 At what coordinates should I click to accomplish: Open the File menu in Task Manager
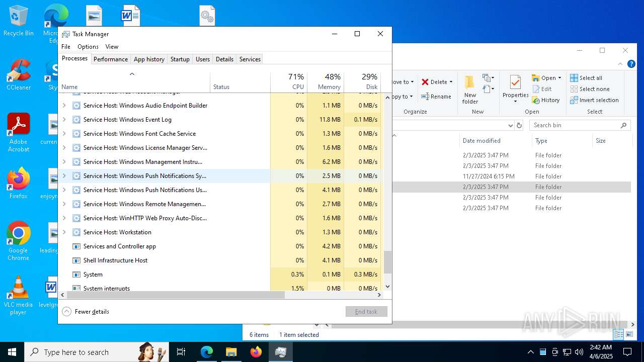point(66,47)
